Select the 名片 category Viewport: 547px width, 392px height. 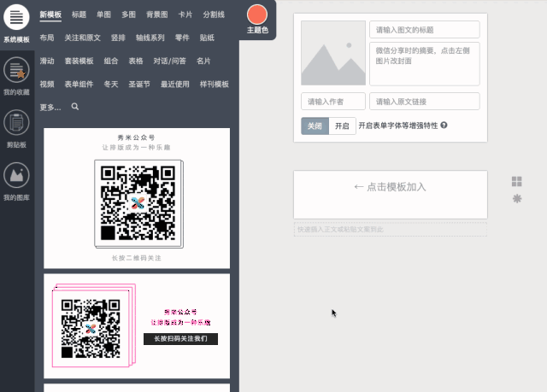[x=203, y=61]
